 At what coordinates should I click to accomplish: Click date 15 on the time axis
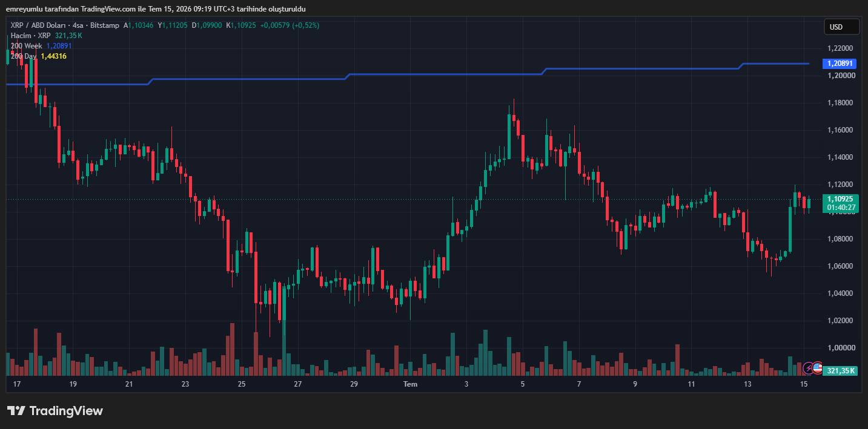click(804, 384)
